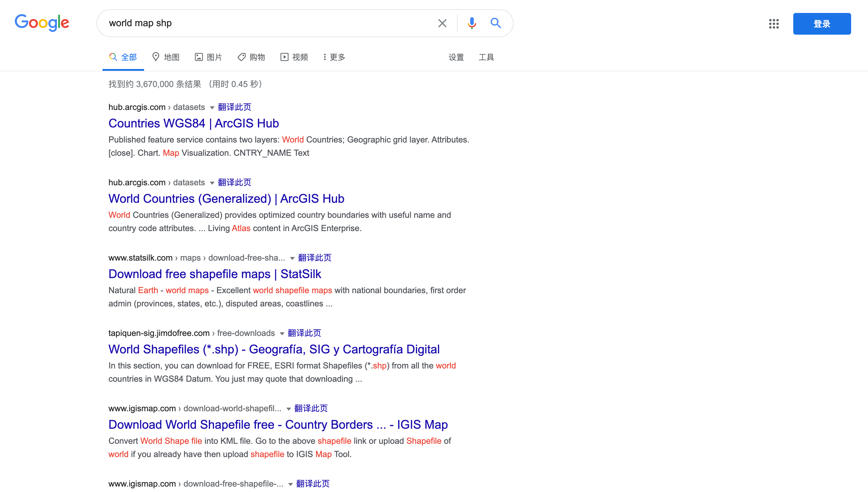Expand dropdown arrow beside tapiquen-sig.jimdofree.com URL

click(281, 334)
